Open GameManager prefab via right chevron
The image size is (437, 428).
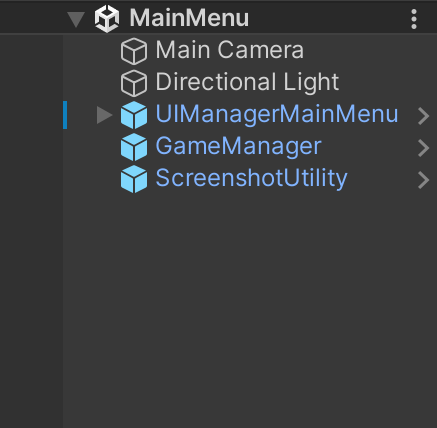[x=423, y=148]
